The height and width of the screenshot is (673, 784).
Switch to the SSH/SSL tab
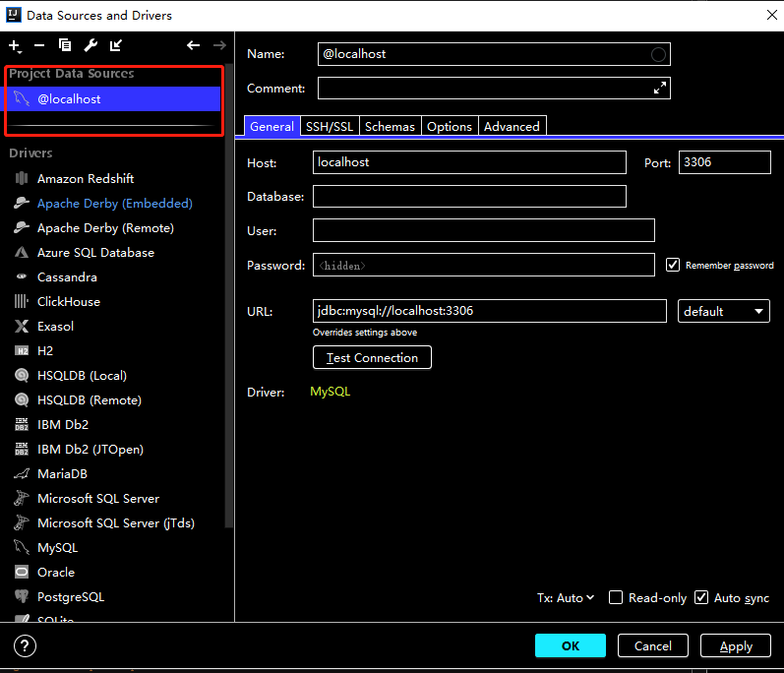click(x=330, y=127)
